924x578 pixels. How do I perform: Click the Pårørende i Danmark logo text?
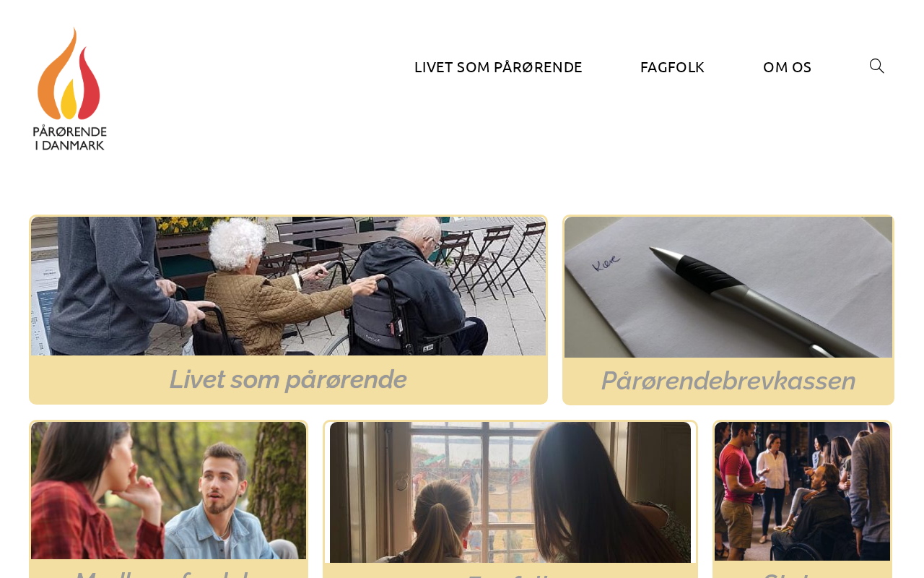tap(70, 138)
